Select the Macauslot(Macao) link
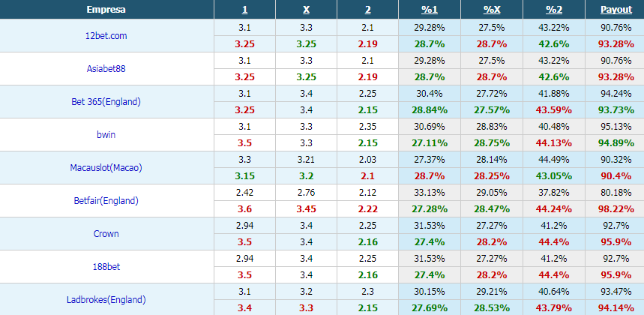The image size is (644, 315). click(x=106, y=167)
